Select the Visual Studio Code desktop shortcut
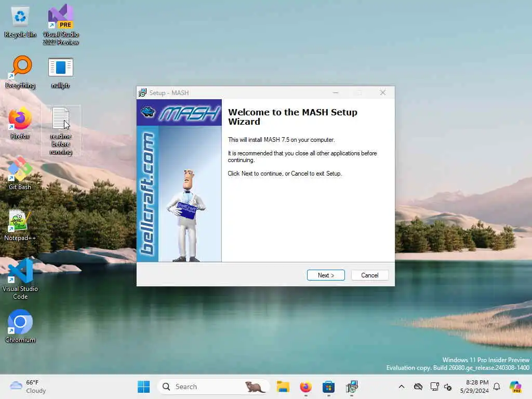Image resolution: width=532 pixels, height=399 pixels. (x=20, y=279)
